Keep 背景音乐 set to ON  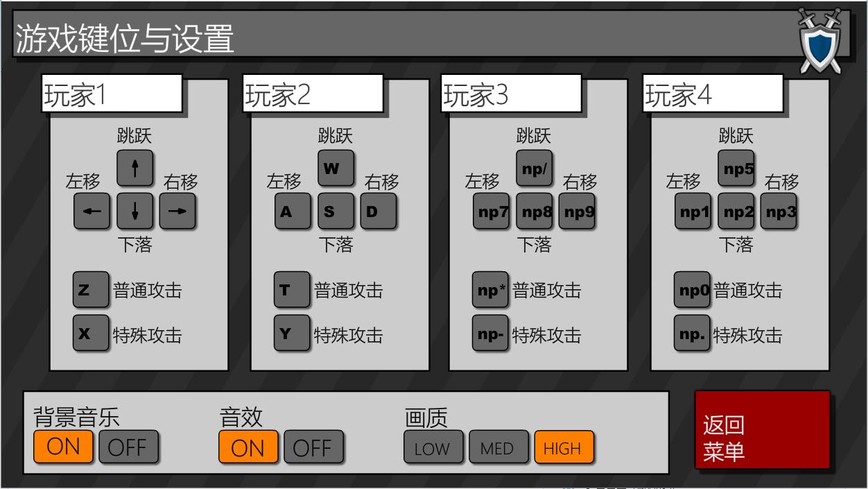click(x=63, y=447)
